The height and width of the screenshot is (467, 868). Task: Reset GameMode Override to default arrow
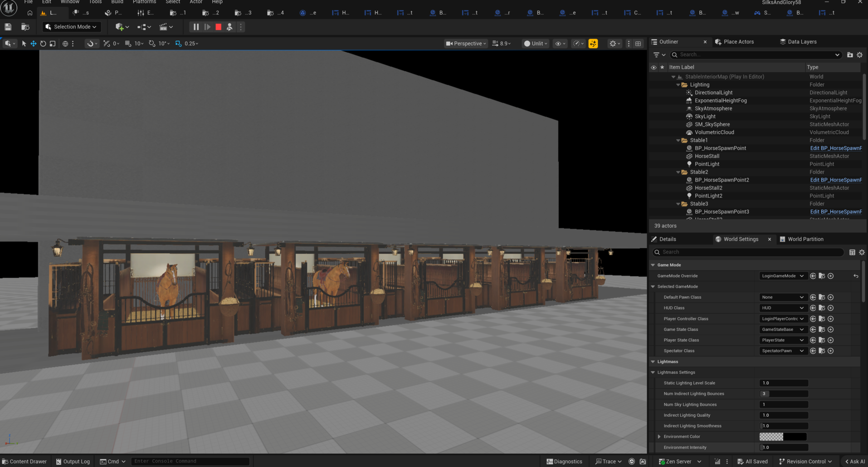[856, 276]
